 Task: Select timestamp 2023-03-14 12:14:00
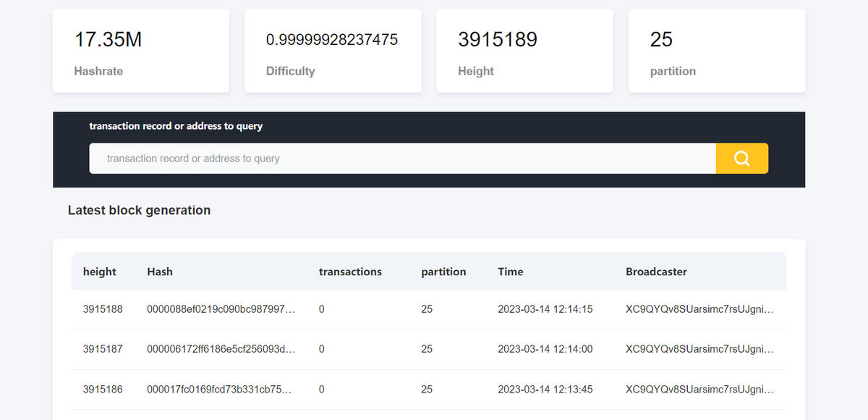coord(545,348)
